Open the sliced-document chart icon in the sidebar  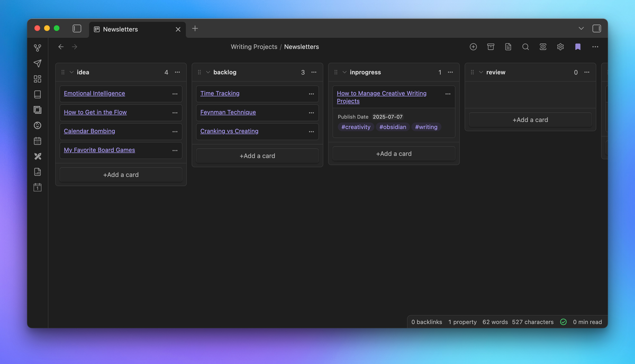click(37, 171)
